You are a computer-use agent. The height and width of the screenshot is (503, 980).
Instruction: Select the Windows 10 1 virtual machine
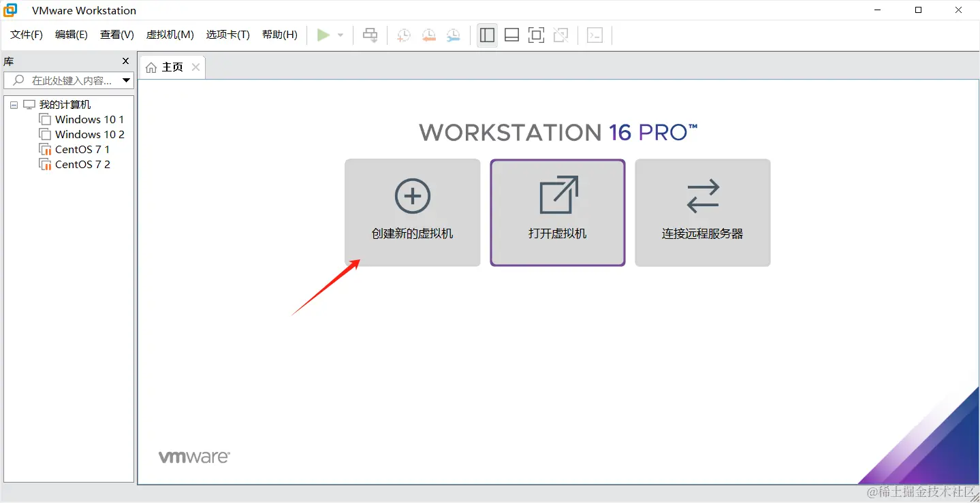(x=90, y=120)
